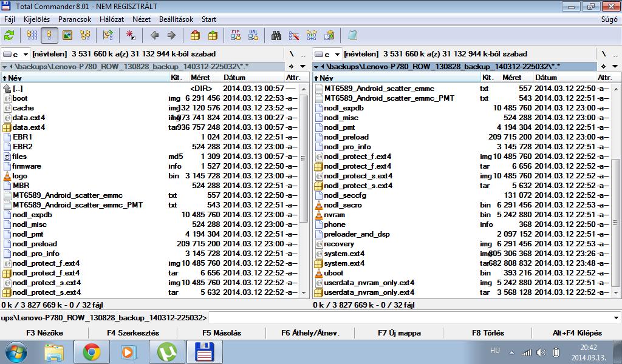This screenshot has width=622, height=364.
Task: Sort left panel by Név column header
Action: coord(85,78)
